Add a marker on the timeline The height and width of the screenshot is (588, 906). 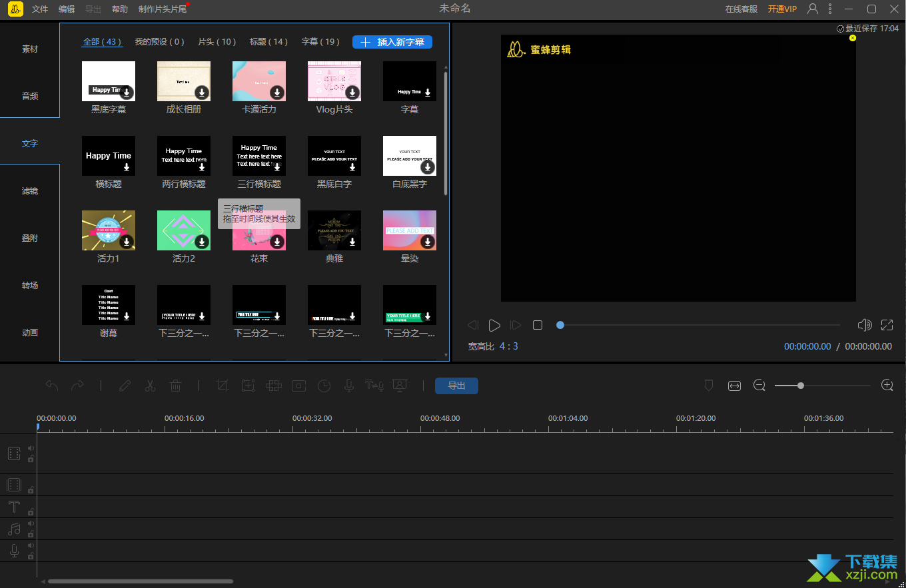point(709,386)
